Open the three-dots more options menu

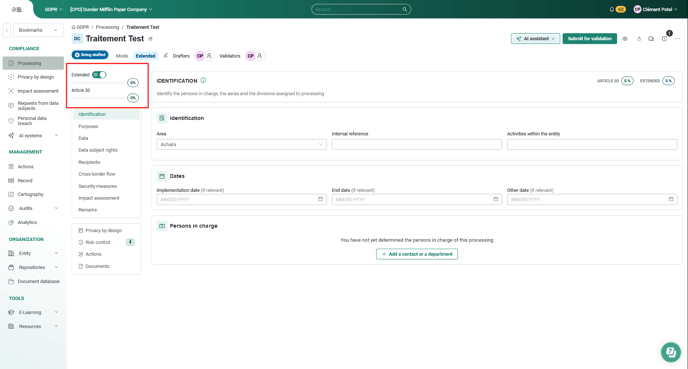click(x=677, y=39)
